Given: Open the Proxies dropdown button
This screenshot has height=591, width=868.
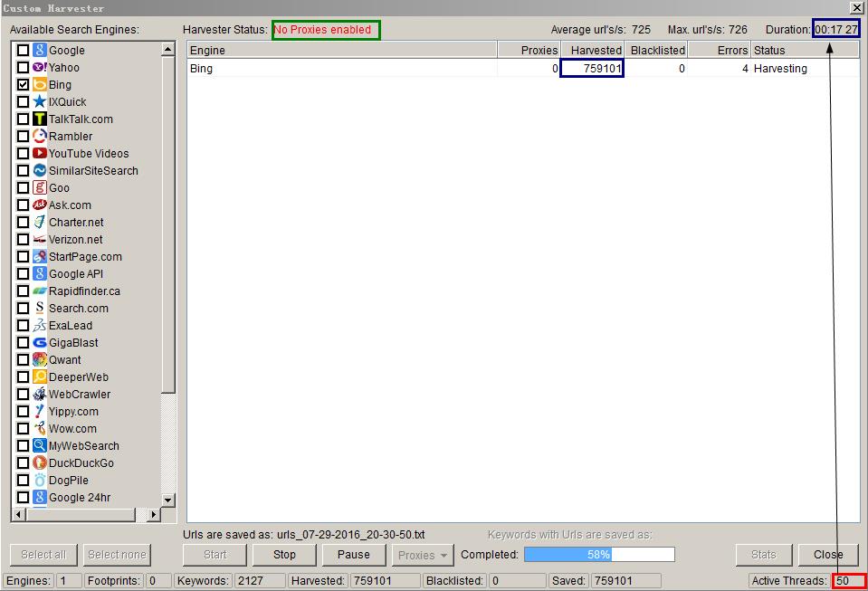Looking at the screenshot, I should point(423,555).
